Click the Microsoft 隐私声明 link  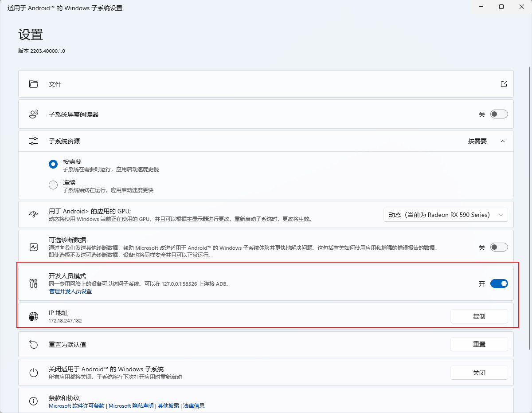pos(132,405)
